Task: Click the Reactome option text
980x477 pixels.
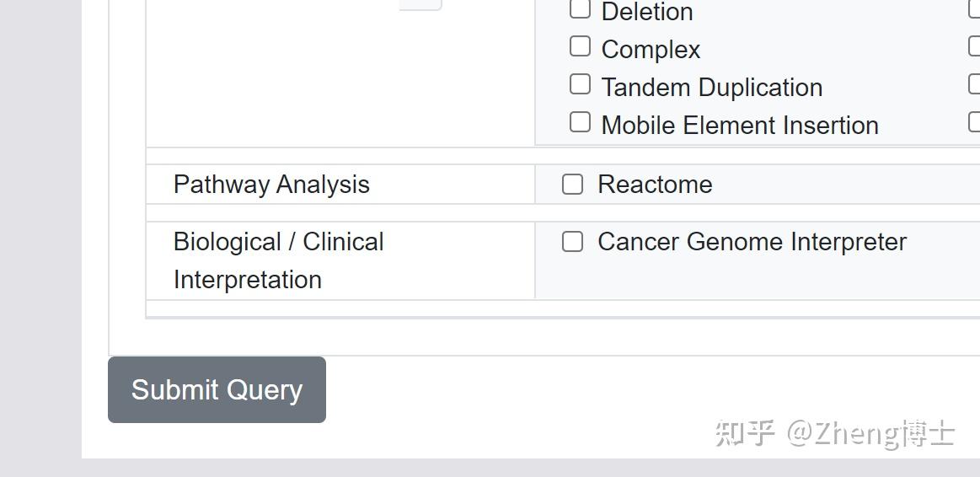Action: coord(654,185)
